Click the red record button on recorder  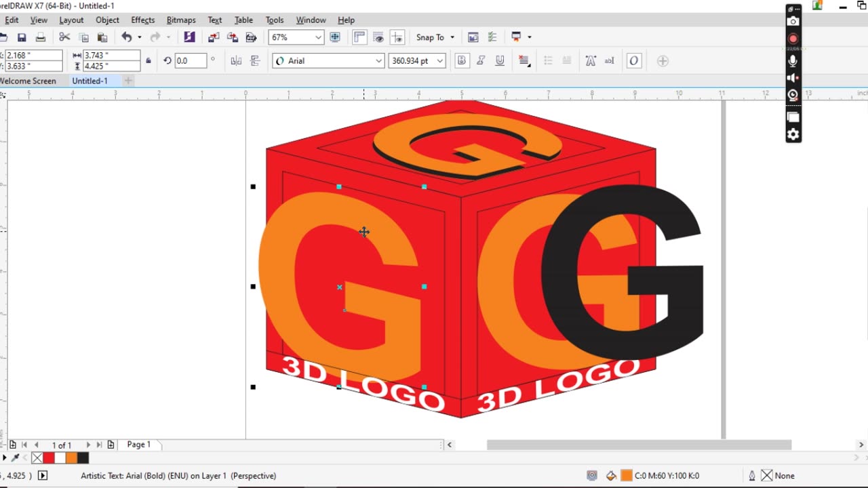click(x=793, y=39)
